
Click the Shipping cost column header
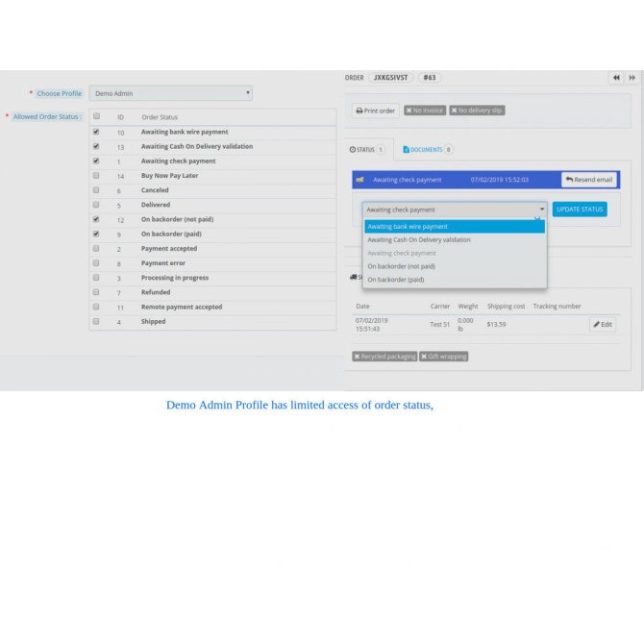point(506,306)
